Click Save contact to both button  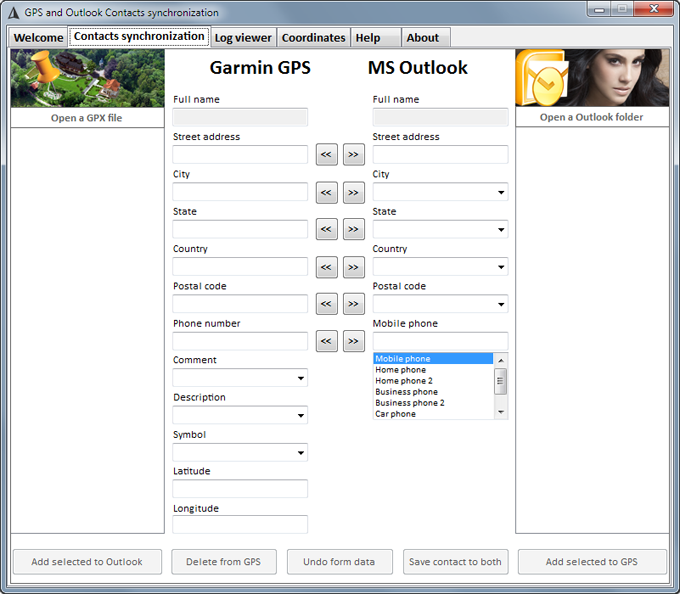pos(455,562)
